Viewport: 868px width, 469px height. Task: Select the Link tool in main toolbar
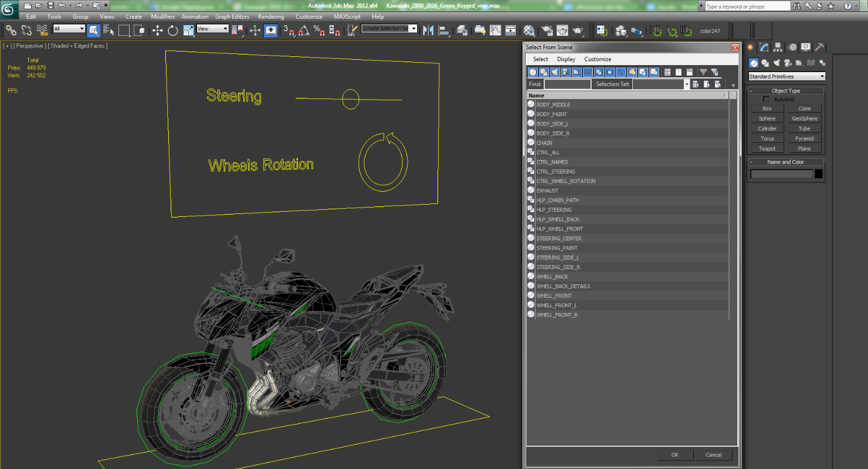point(11,30)
